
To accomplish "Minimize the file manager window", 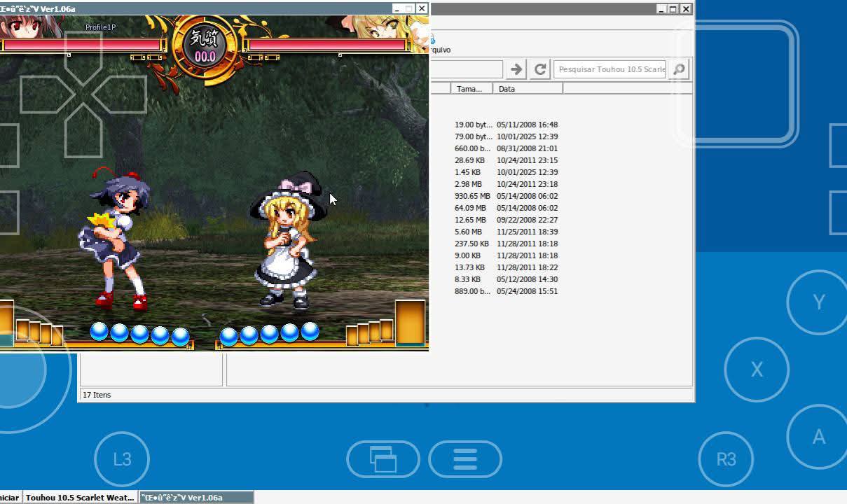I will pos(661,9).
